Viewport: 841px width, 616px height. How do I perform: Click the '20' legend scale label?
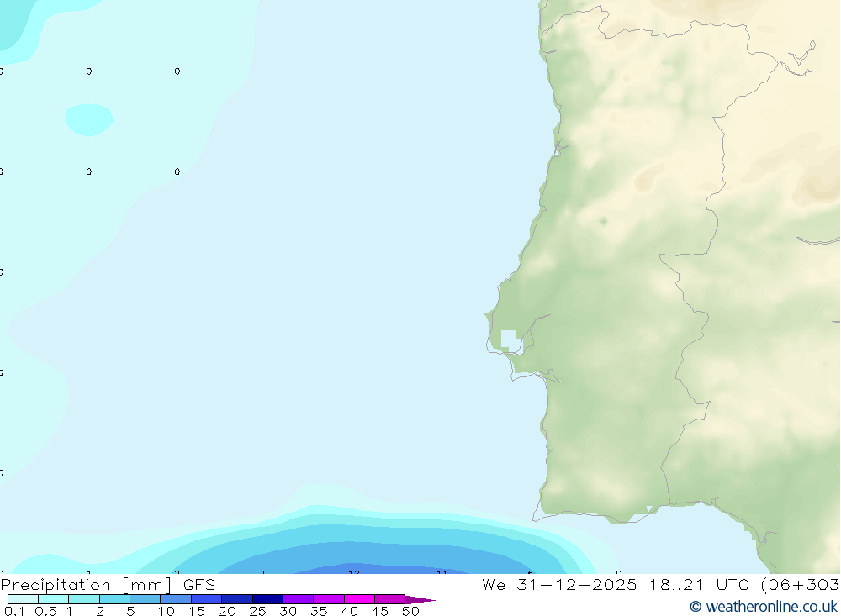pos(227,611)
